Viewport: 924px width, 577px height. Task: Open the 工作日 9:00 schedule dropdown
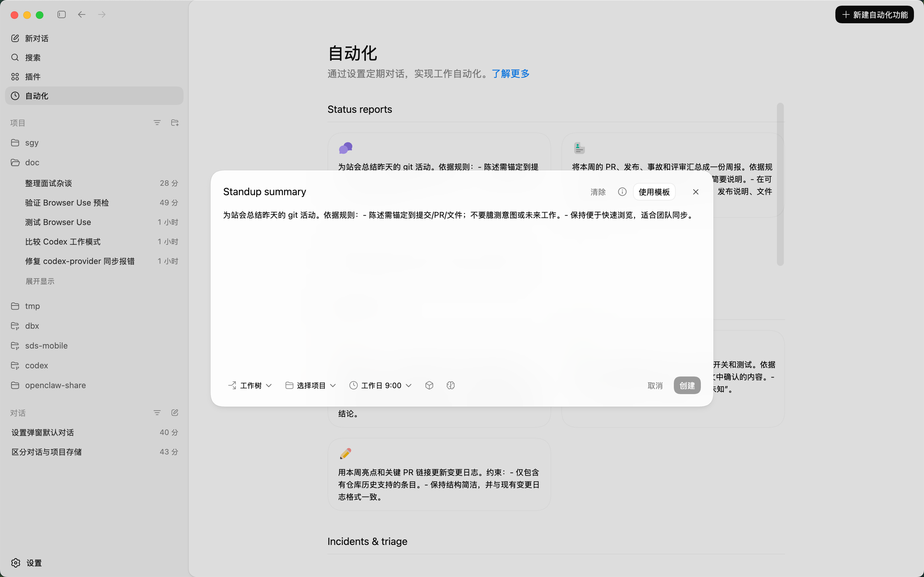coord(380,385)
